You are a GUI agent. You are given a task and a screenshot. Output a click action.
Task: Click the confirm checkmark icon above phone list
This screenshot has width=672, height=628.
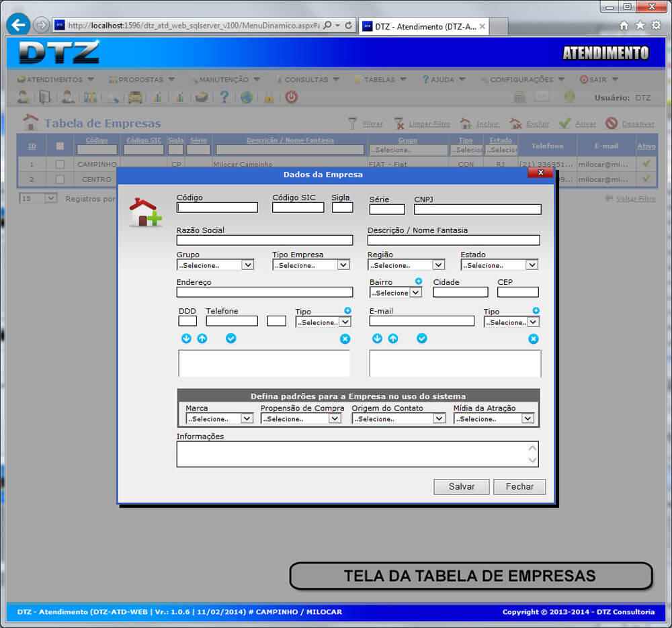click(231, 339)
